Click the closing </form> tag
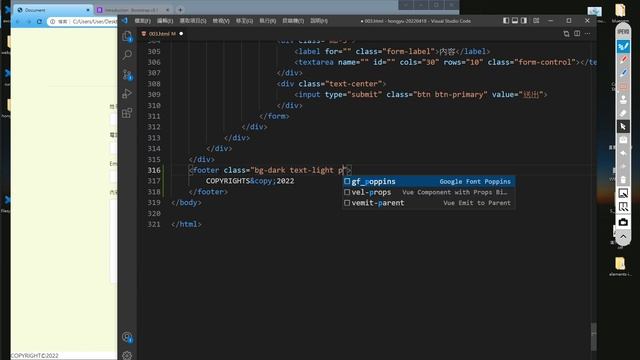640x360 pixels. [x=274, y=116]
